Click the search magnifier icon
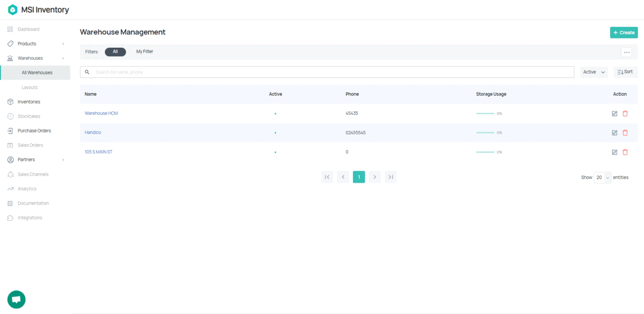 point(87,72)
